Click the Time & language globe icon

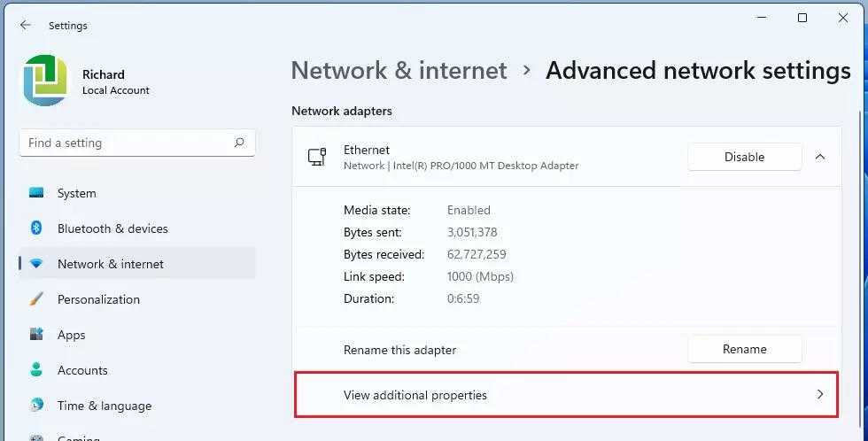36,406
